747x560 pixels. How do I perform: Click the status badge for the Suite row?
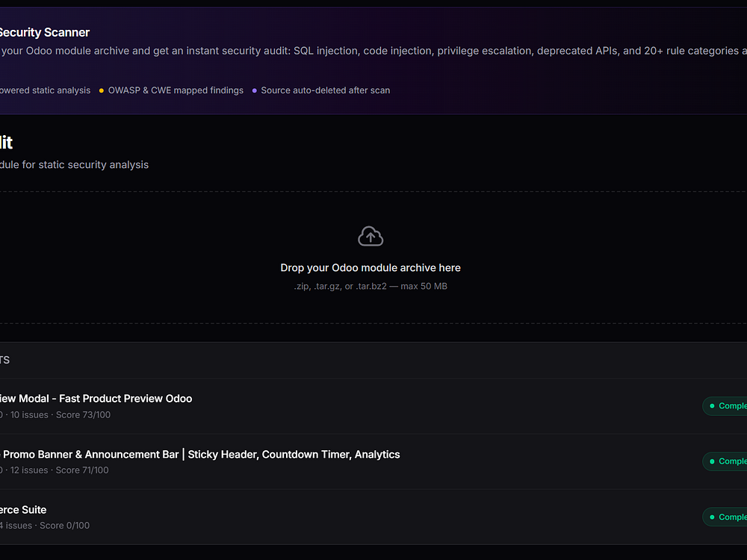point(725,517)
